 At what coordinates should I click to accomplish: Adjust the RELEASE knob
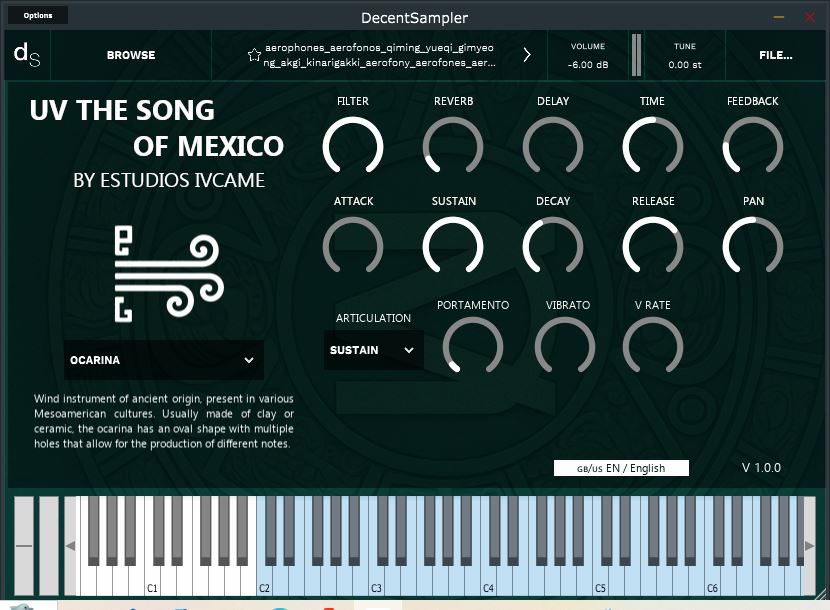pyautogui.click(x=653, y=247)
